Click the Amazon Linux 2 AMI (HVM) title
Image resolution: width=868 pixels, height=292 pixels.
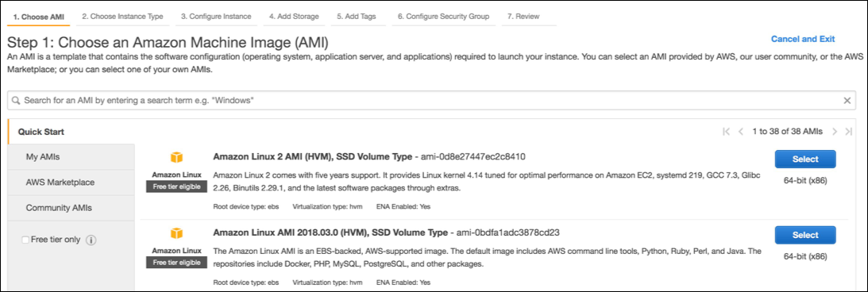pos(312,156)
